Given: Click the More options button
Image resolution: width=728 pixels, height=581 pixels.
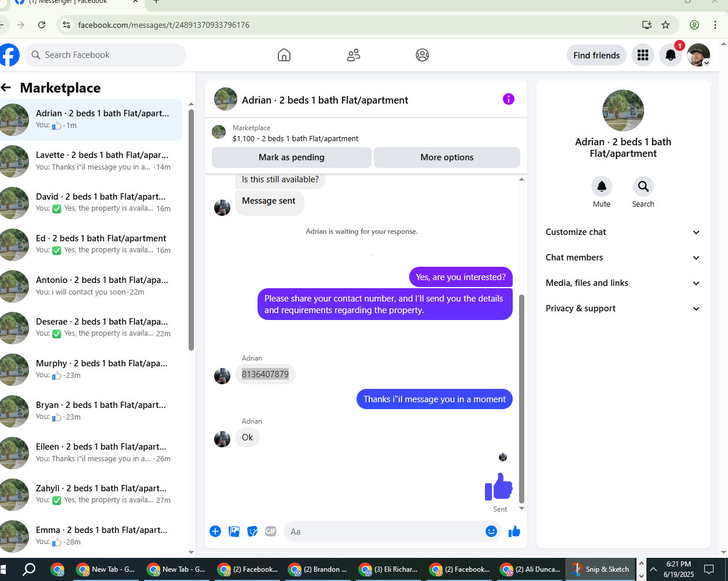Looking at the screenshot, I should click(x=447, y=157).
